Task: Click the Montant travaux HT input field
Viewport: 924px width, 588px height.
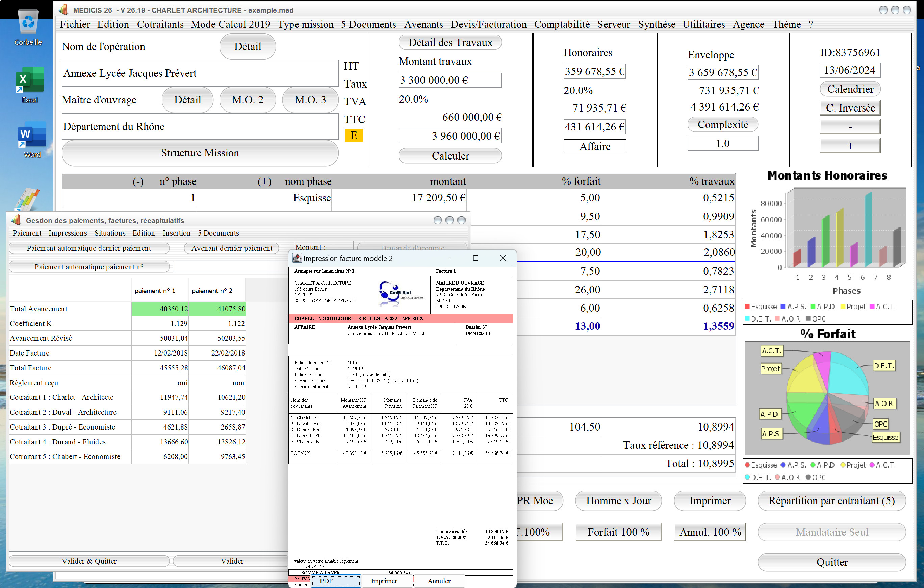Action: [450, 80]
